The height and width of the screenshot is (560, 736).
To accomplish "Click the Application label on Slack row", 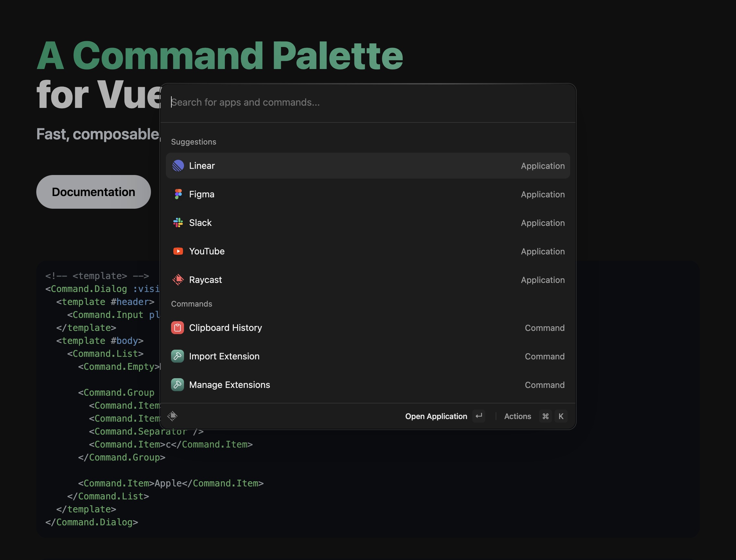I will [x=543, y=223].
